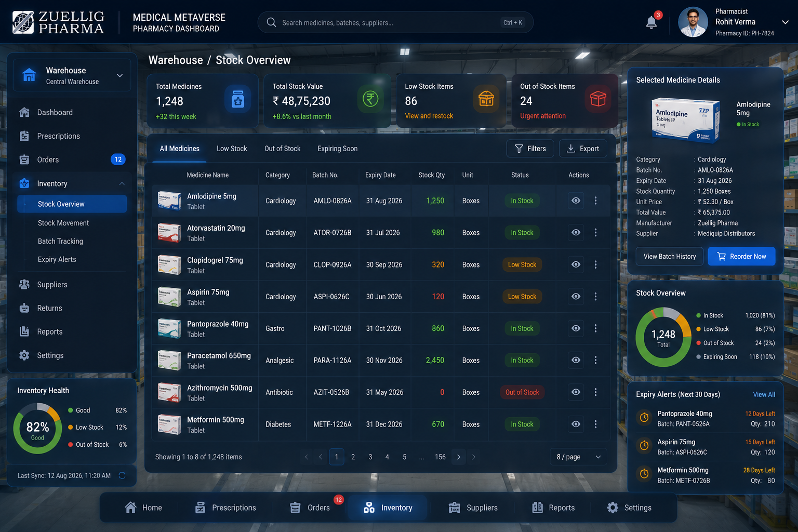Click the eye icon for Aspirin 75mg
Viewport: 798px width, 532px height.
pyautogui.click(x=576, y=296)
